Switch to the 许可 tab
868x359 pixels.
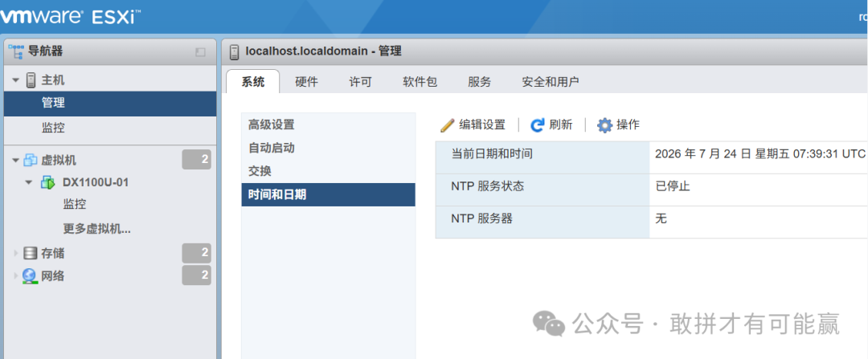[360, 83]
